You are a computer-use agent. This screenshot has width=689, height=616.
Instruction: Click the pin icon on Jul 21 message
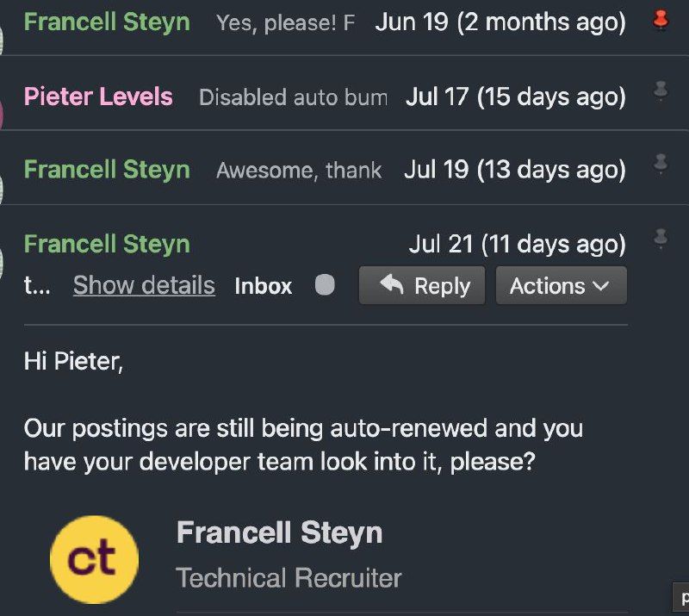[x=661, y=237]
